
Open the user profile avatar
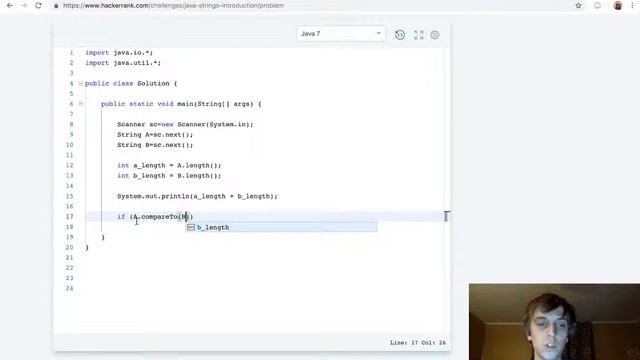pyautogui.click(x=618, y=6)
